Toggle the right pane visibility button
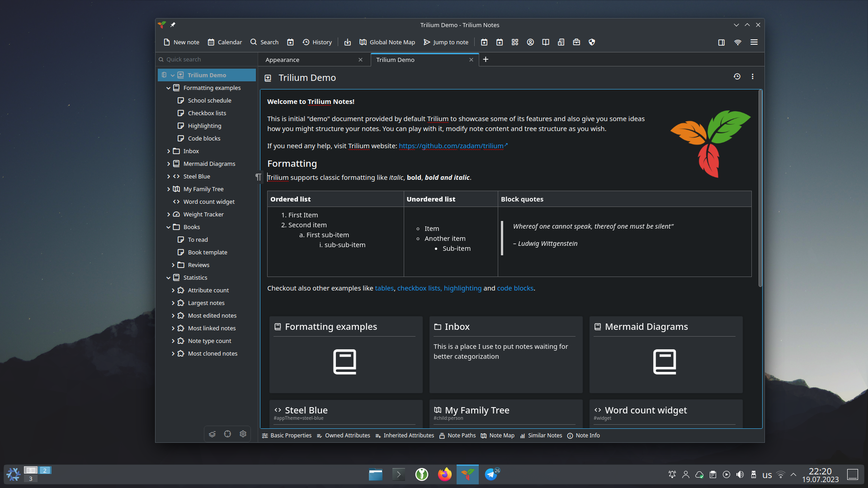The width and height of the screenshot is (868, 488). coord(722,42)
